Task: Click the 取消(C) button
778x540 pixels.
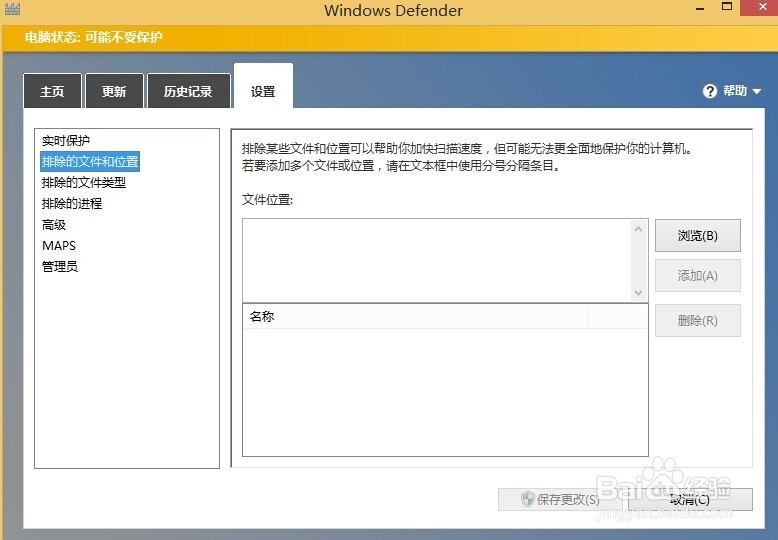Action: pos(690,499)
